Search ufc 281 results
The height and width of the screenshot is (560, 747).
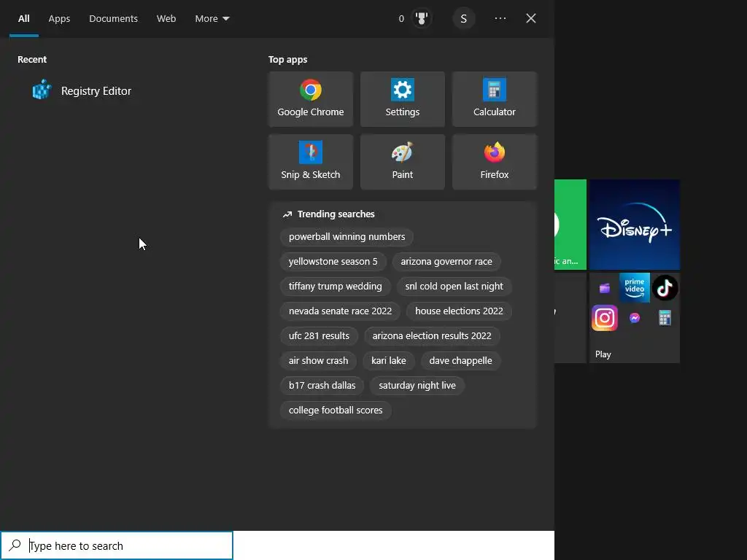click(319, 335)
